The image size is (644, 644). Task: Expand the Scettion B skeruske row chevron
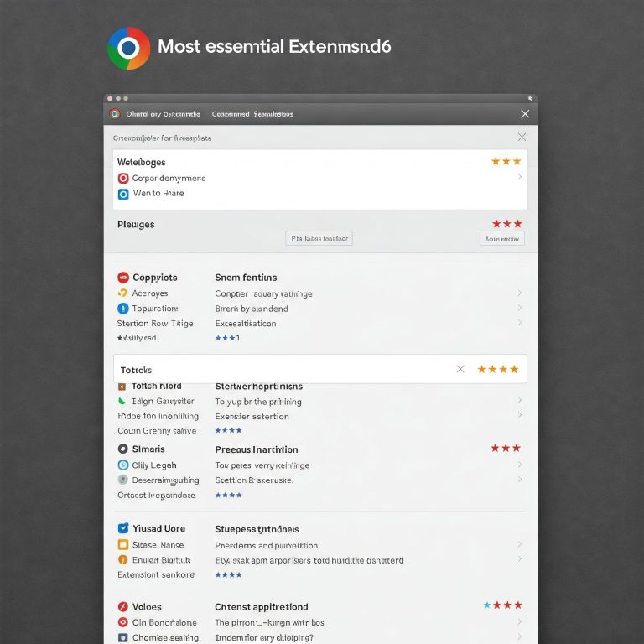520,480
